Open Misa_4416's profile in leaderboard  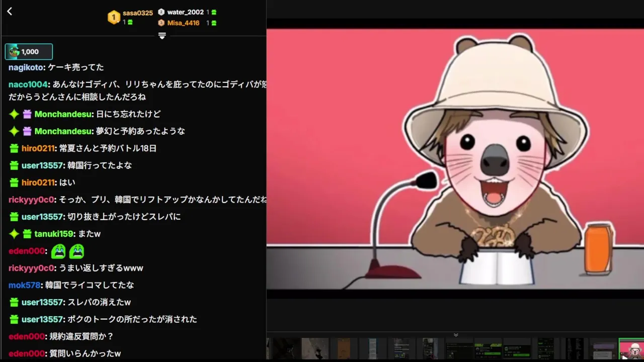(x=183, y=23)
